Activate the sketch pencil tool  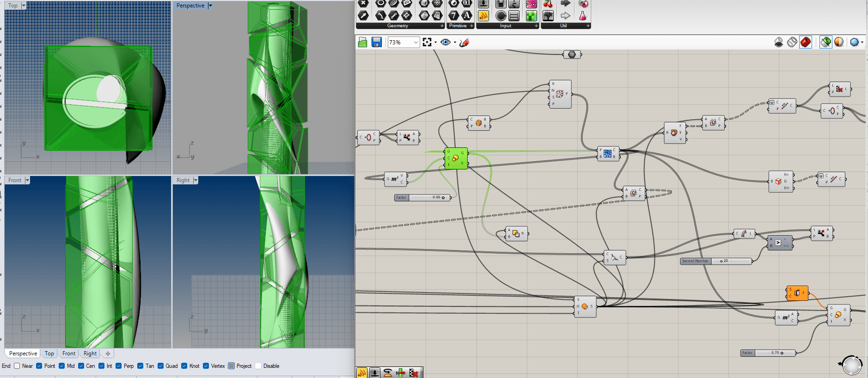(465, 43)
